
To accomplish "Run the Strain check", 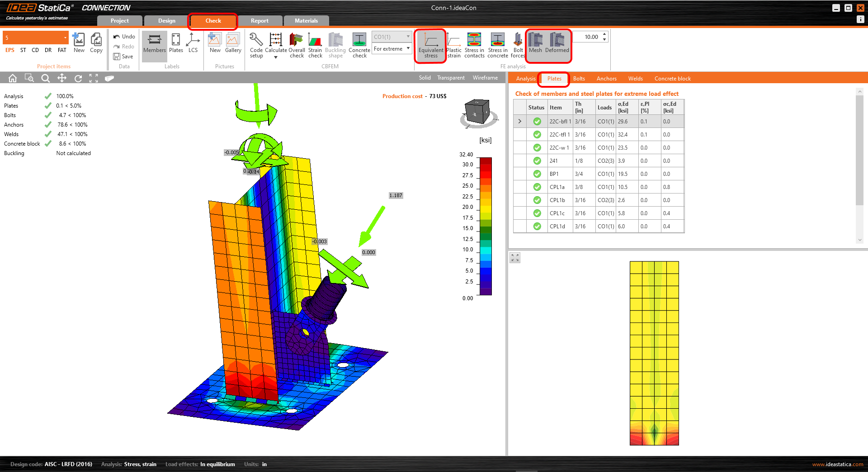I will pos(315,45).
